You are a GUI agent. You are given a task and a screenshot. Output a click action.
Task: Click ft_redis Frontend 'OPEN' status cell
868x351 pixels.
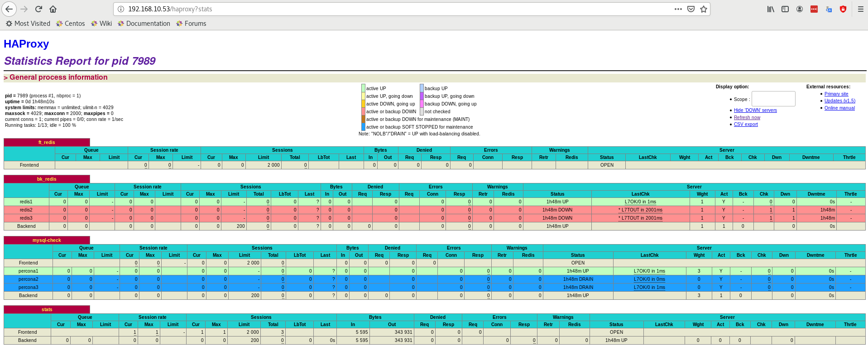pos(607,165)
